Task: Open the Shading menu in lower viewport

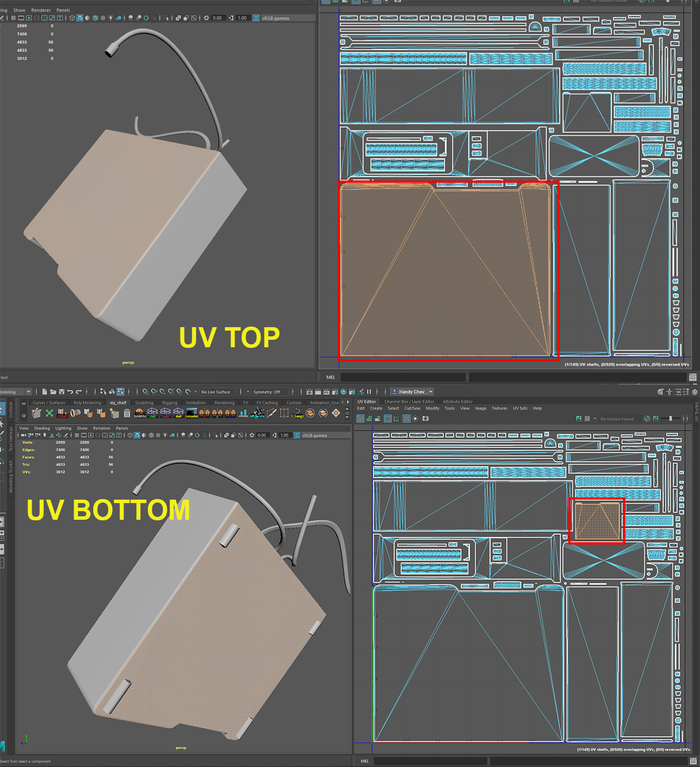Action: tap(41, 428)
